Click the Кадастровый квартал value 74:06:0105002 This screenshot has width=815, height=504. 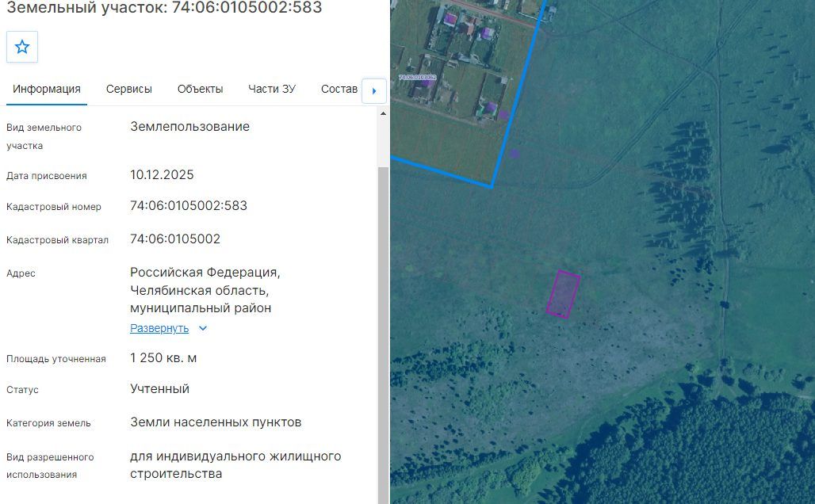(175, 239)
